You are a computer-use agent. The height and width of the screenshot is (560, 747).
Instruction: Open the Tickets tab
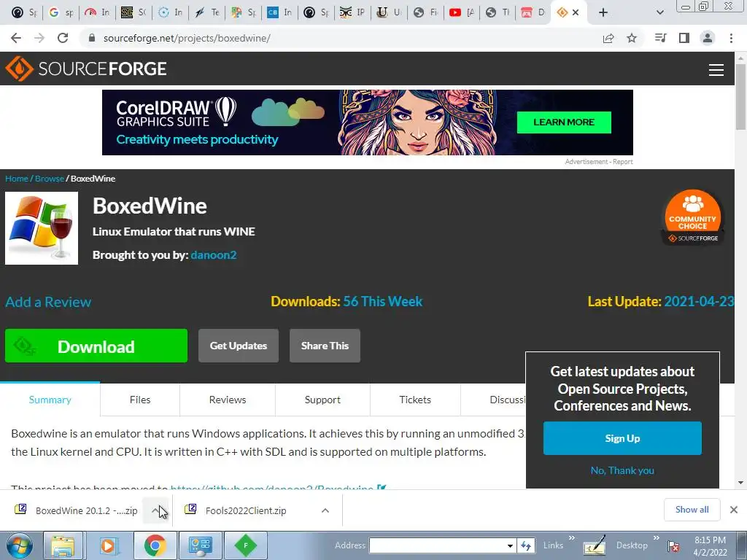(x=415, y=400)
